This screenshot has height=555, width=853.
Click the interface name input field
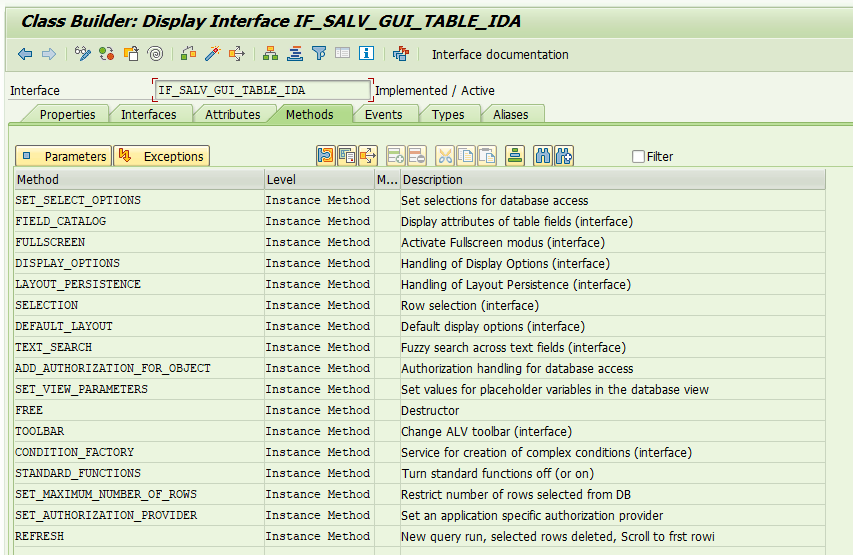pyautogui.click(x=262, y=90)
